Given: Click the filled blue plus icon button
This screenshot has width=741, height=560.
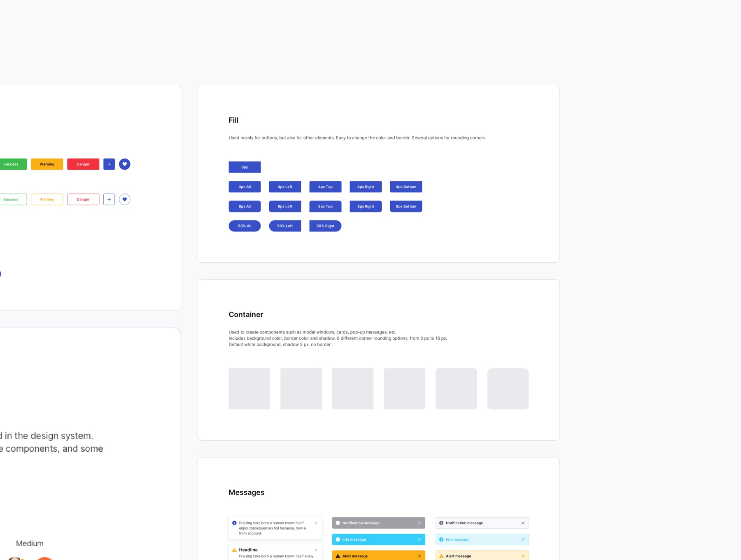Looking at the screenshot, I should 109,164.
